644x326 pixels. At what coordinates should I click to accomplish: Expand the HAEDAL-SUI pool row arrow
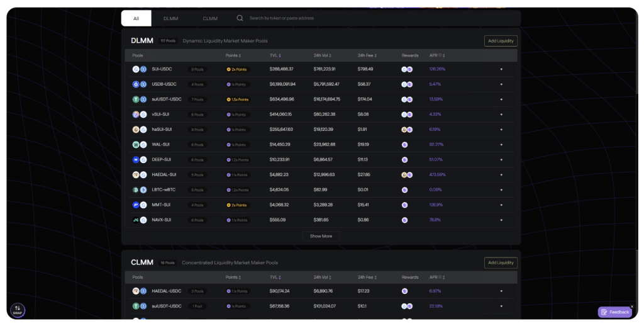click(x=501, y=175)
